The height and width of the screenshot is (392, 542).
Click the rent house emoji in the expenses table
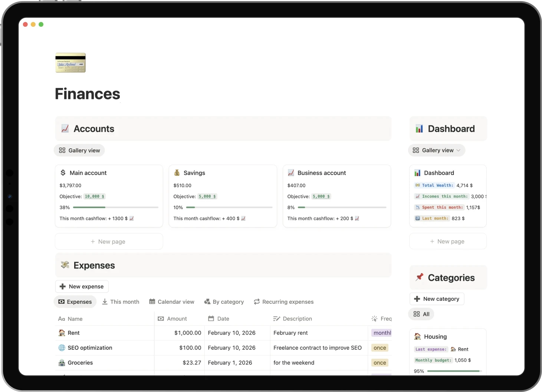pyautogui.click(x=61, y=333)
